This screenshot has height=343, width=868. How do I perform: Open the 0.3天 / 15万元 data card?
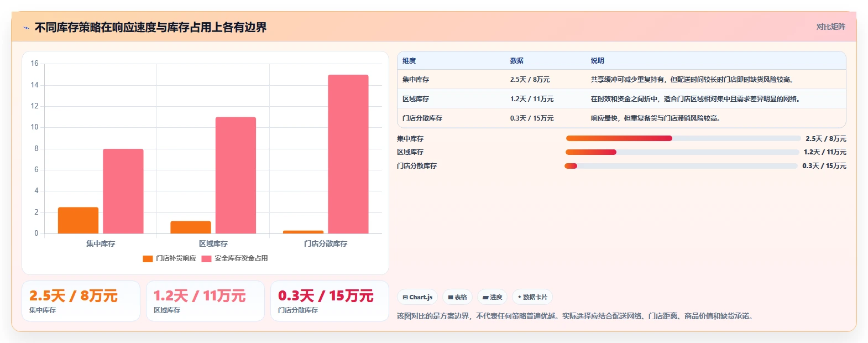tap(330, 301)
